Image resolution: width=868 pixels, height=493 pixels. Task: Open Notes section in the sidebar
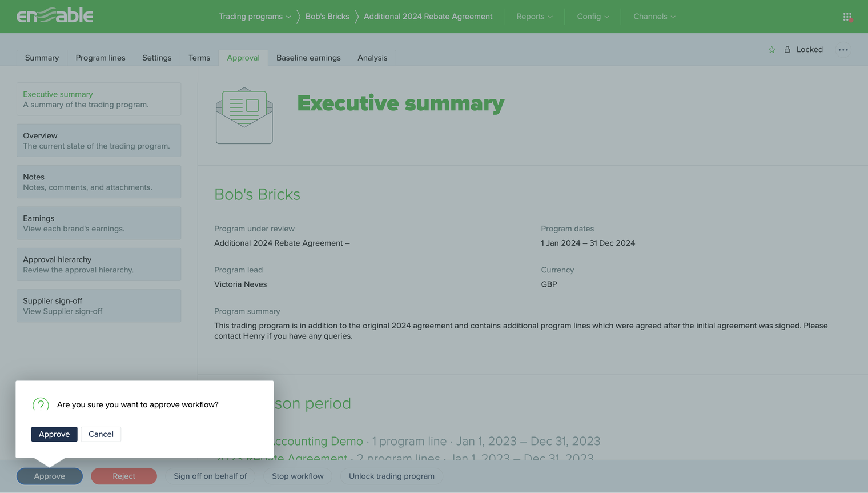pos(99,182)
